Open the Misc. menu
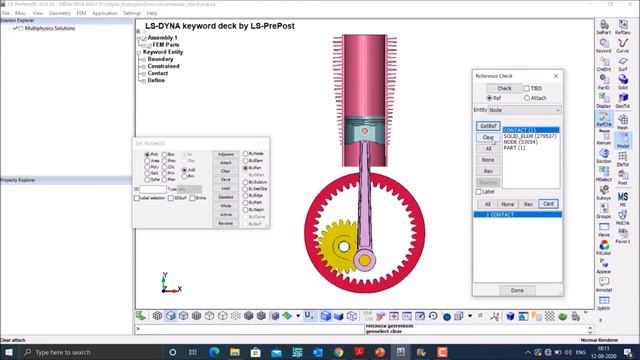This screenshot has width=640, height=360. click(x=20, y=13)
